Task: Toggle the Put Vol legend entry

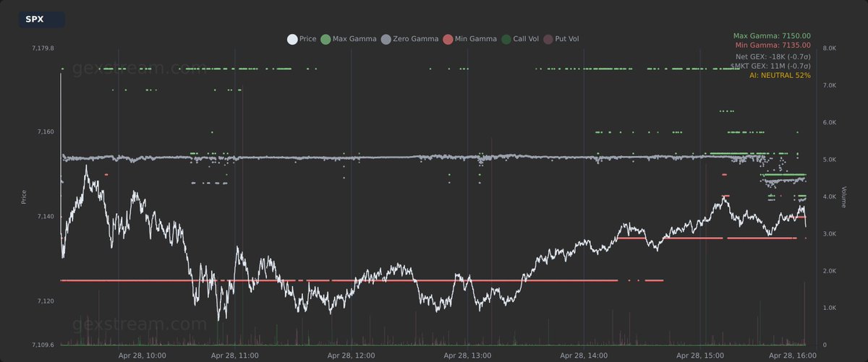Action: tap(561, 39)
